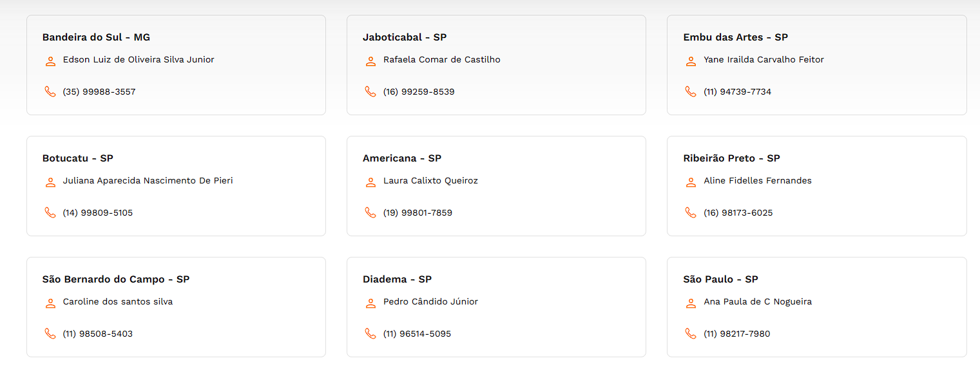Viewport: 980px width, 374px height.
Task: Click the phone icon in Diadema card
Action: 370,333
